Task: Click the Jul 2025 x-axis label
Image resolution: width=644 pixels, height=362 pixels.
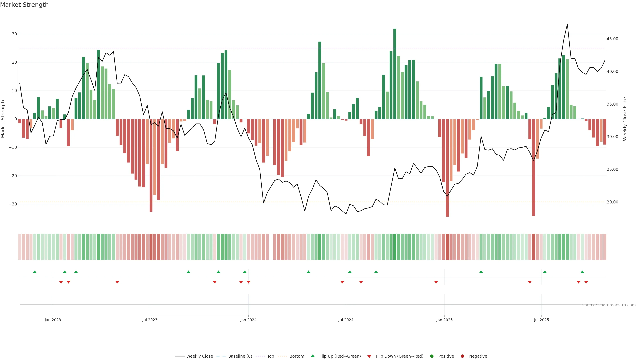Action: pyautogui.click(x=541, y=320)
